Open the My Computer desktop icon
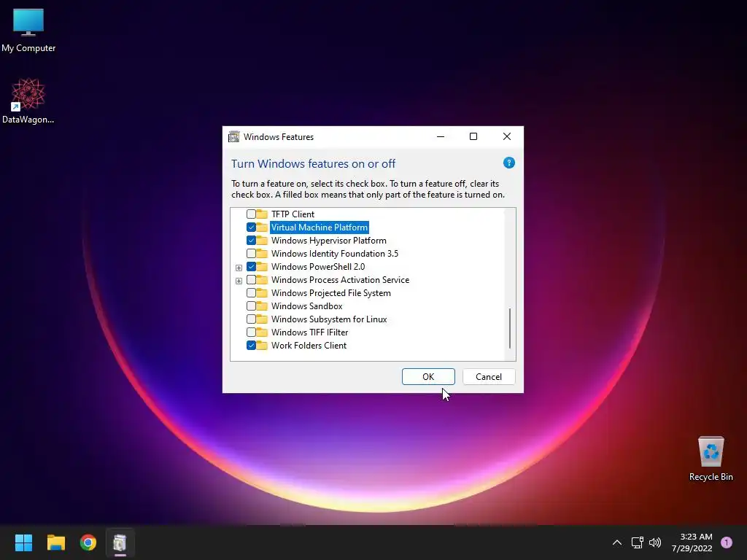Image resolution: width=747 pixels, height=560 pixels. (x=28, y=29)
